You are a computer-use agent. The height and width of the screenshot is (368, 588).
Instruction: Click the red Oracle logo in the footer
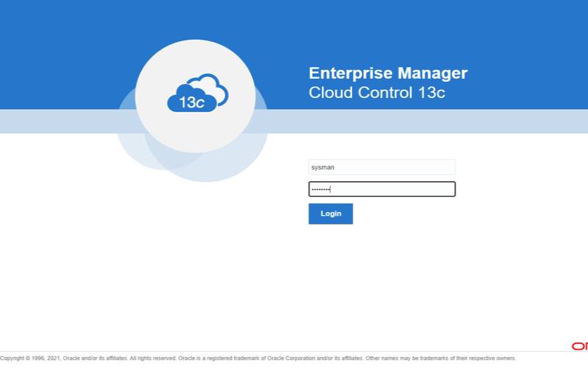(580, 346)
